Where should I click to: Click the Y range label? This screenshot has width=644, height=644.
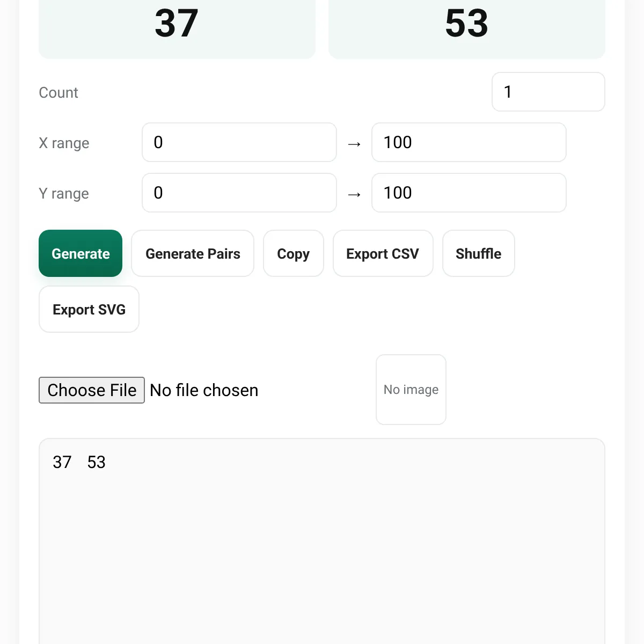point(64,194)
